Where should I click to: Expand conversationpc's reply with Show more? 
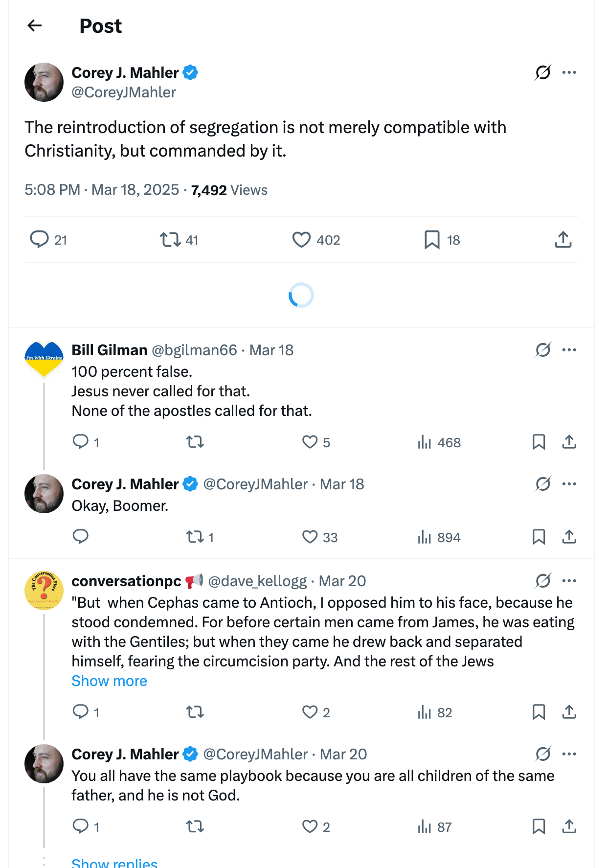pyautogui.click(x=109, y=681)
